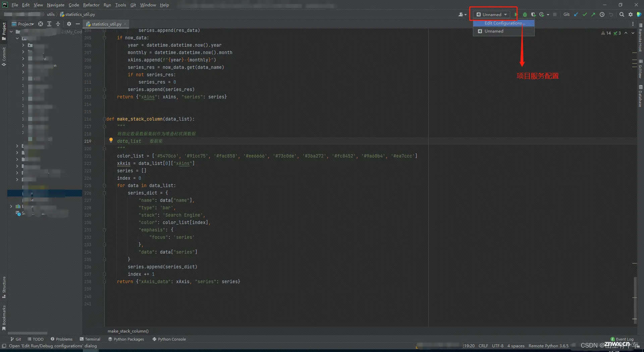Close the statistics_util.py tab
The width and height of the screenshot is (644, 352).
pos(125,24)
